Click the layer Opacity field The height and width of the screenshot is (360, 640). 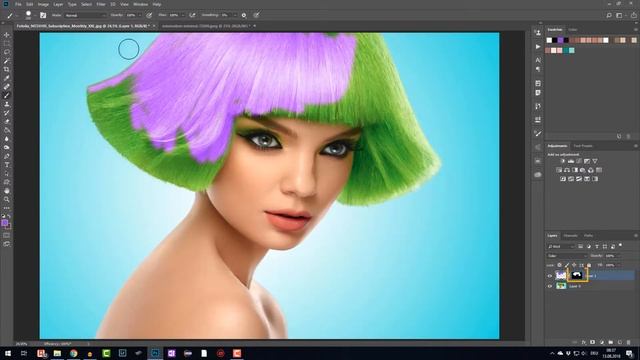click(x=611, y=256)
